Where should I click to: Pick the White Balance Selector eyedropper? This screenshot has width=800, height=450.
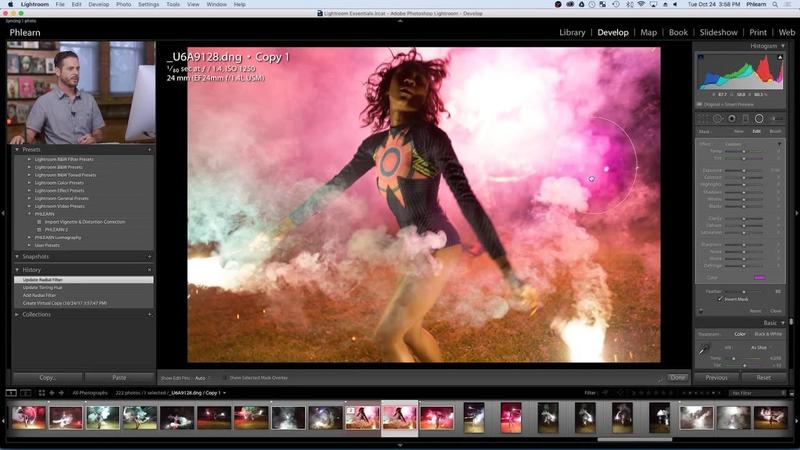pos(704,349)
